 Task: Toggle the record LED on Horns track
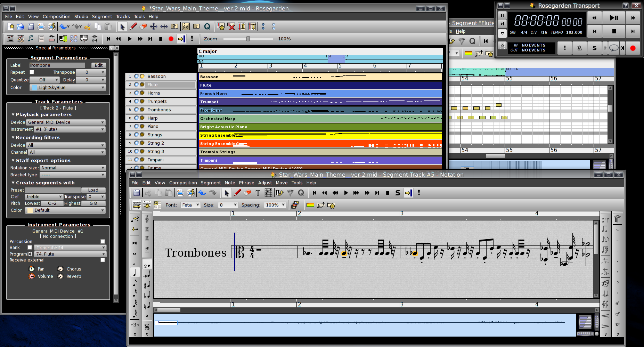(142, 93)
